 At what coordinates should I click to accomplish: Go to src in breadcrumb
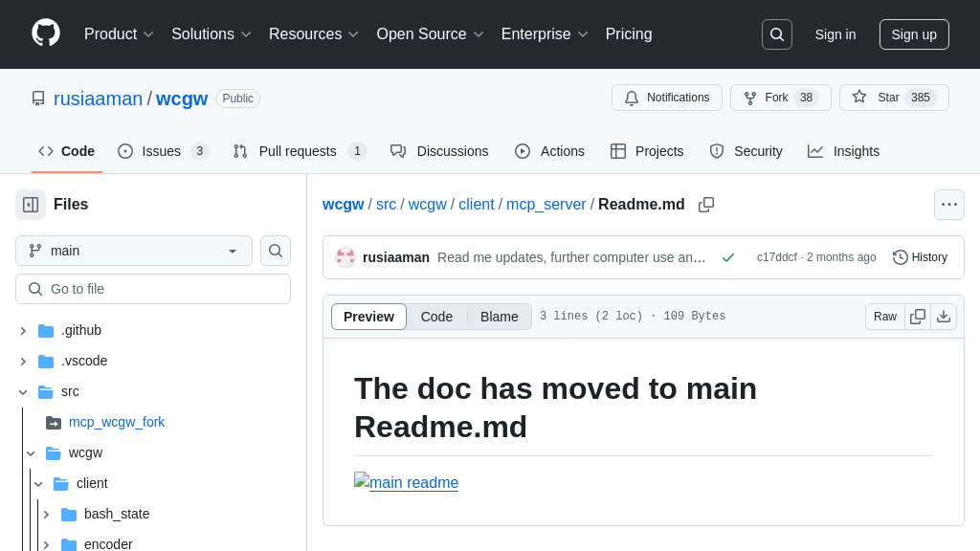[x=387, y=205]
